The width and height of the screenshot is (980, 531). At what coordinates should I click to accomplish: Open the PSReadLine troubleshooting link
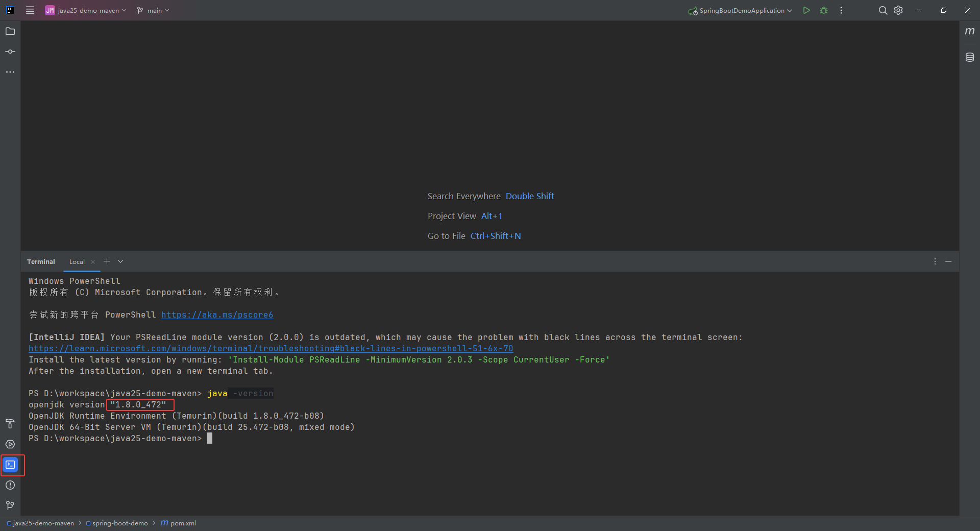point(271,348)
